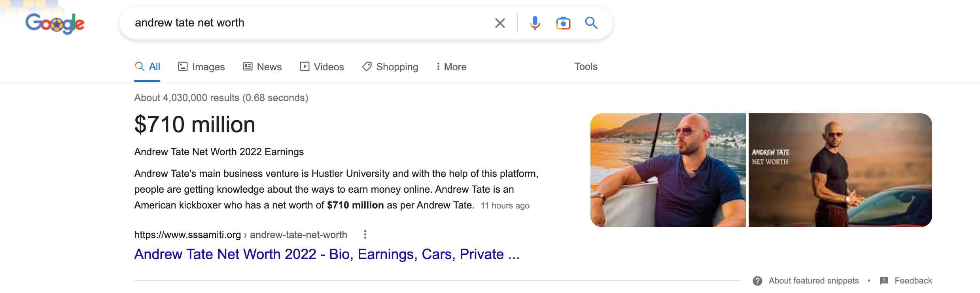Image resolution: width=980 pixels, height=293 pixels.
Task: Open the About featured snippets link
Action: pyautogui.click(x=814, y=281)
